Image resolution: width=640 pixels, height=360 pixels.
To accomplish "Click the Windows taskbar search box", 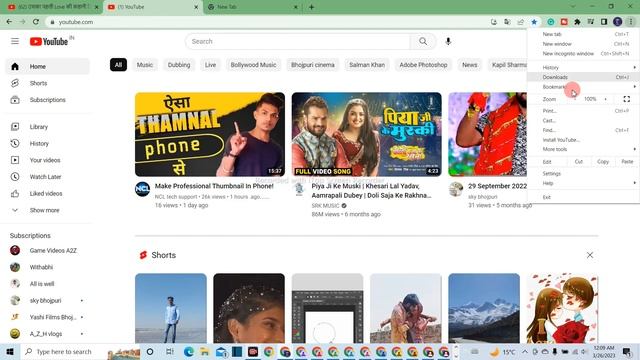I will (x=80, y=352).
